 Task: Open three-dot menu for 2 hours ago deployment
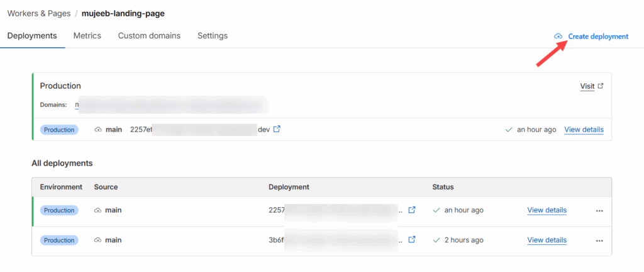599,240
